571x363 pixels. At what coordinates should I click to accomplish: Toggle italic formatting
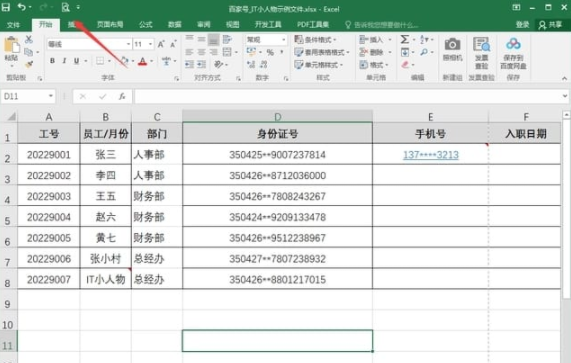[x=64, y=61]
